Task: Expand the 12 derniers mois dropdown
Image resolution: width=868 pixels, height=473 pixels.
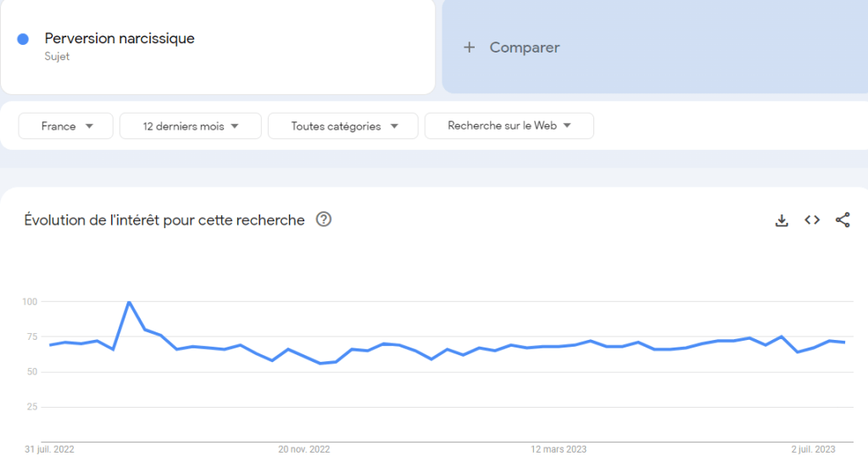Action: click(190, 126)
